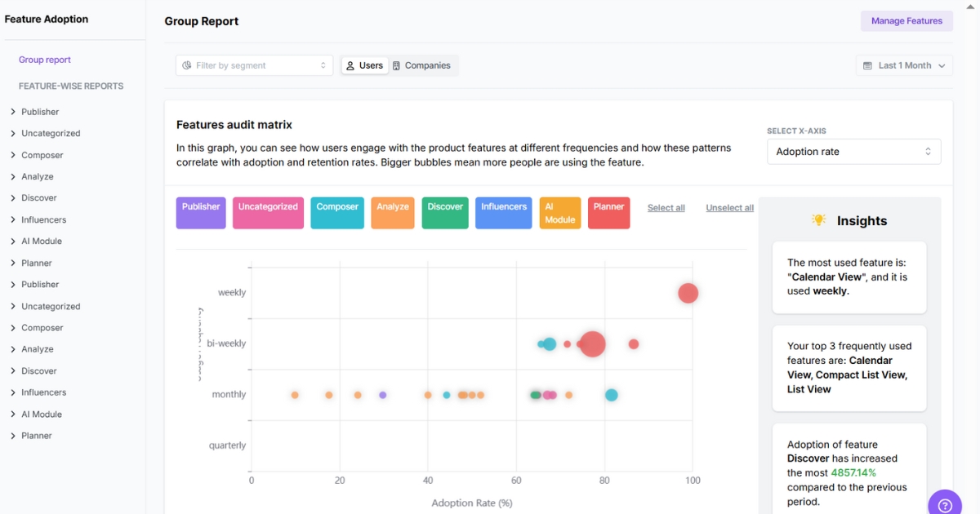Screen dimensions: 980x514
Task: Click the Companies building icon
Action: coord(399,64)
